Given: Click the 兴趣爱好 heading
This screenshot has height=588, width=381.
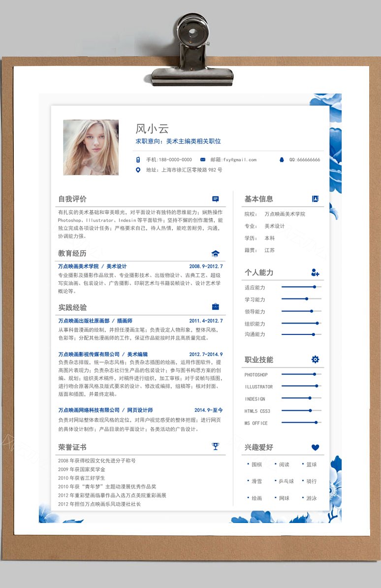Looking at the screenshot, I should [x=259, y=447].
